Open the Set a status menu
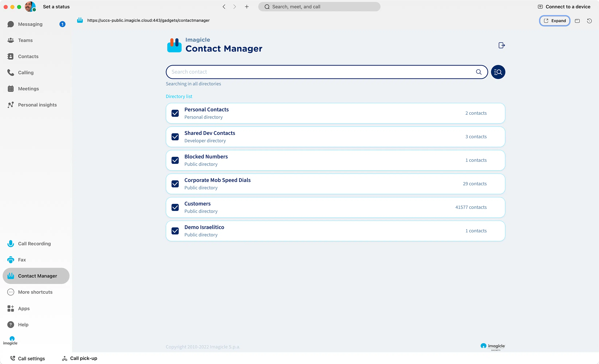The width and height of the screenshot is (599, 364). [56, 7]
